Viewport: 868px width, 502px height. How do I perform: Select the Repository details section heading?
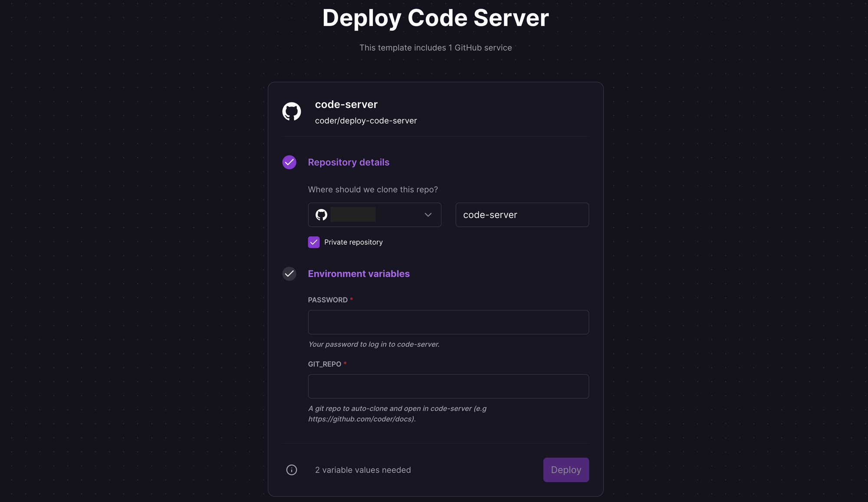349,162
